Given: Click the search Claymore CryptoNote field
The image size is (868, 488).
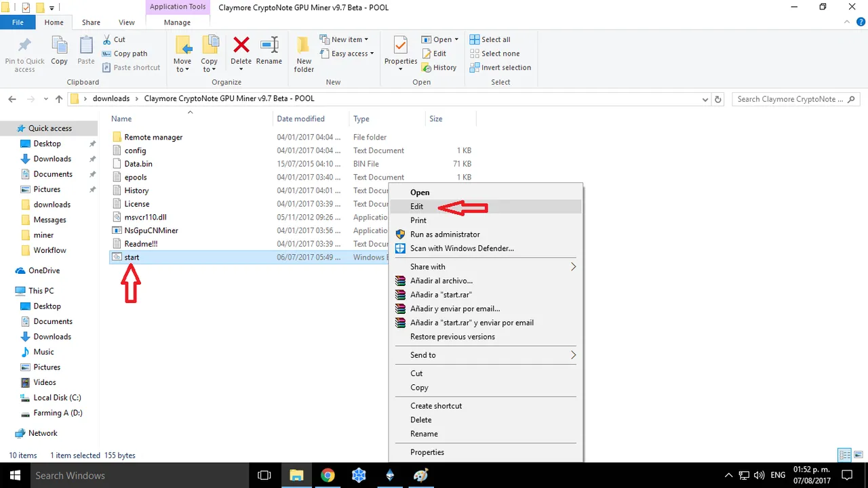Looking at the screenshot, I should coord(795,99).
